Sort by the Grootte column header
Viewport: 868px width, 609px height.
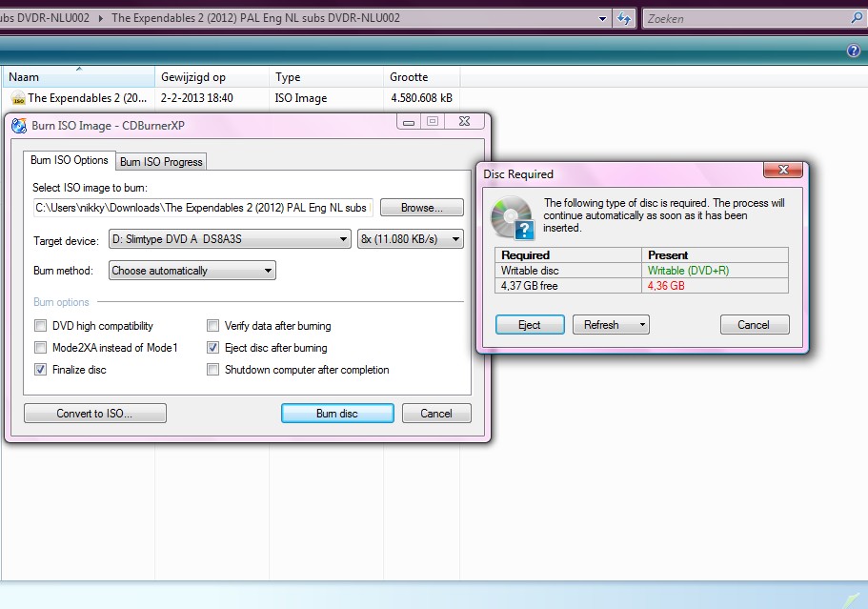click(421, 77)
